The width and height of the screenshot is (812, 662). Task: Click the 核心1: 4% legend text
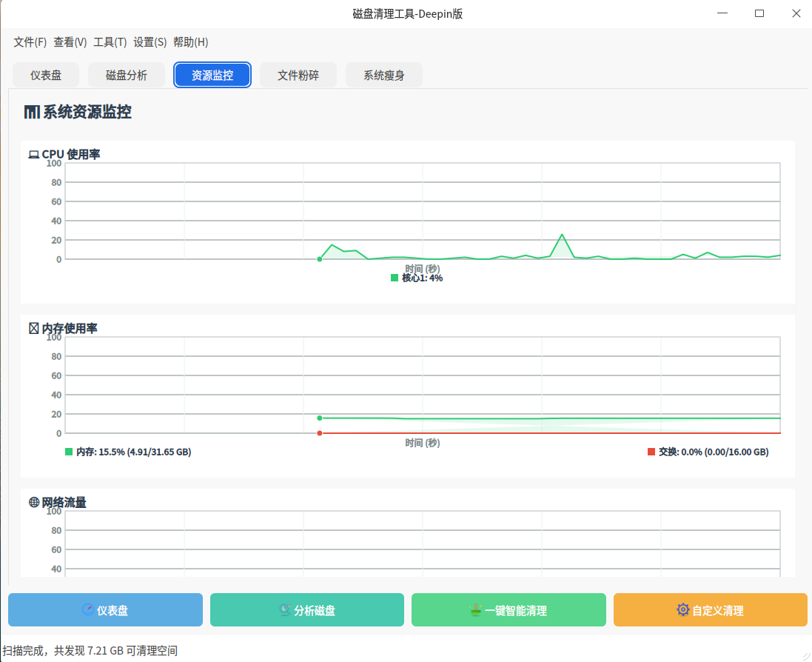[423, 278]
